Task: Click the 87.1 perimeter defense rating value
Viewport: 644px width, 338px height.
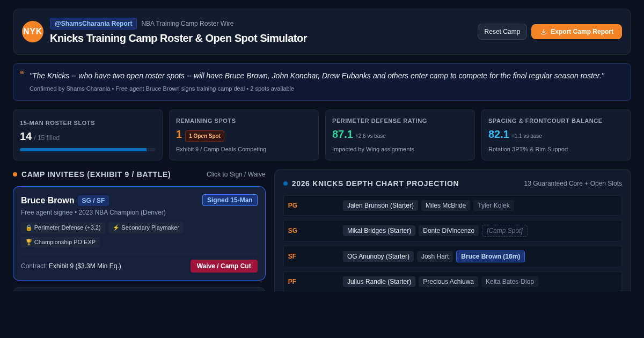Action: pyautogui.click(x=342, y=134)
